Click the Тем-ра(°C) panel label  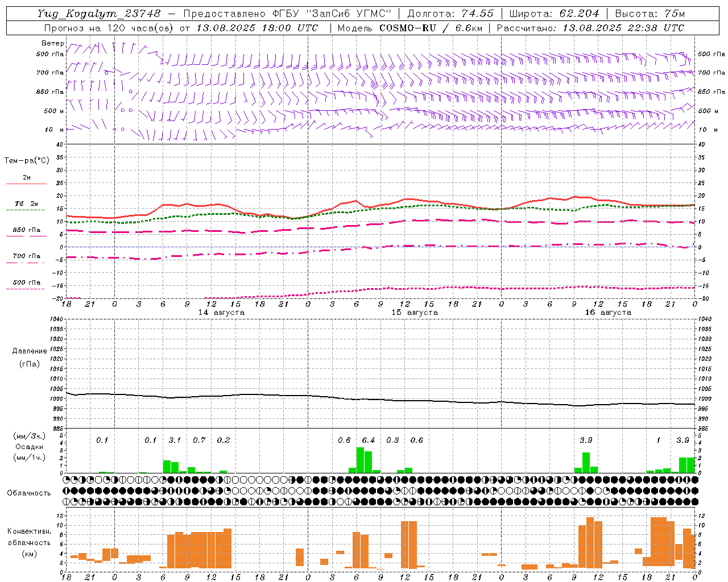coord(27,161)
